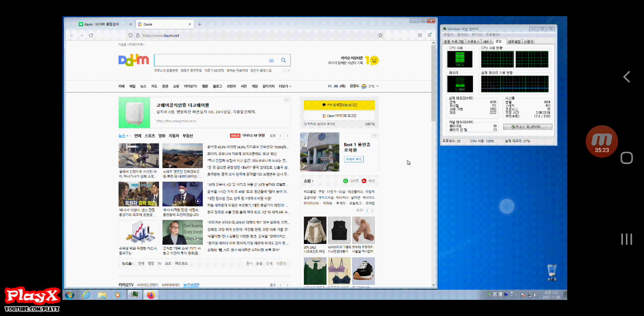This screenshot has width=644, height=316.
Task: Switch to 사용자 tab in Task Manager
Action: click(529, 42)
